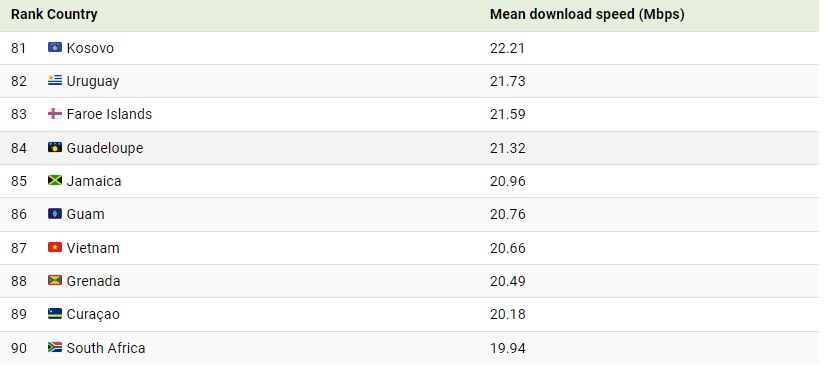827x368 pixels.
Task: Select the South Africa country name
Action: coord(106,348)
